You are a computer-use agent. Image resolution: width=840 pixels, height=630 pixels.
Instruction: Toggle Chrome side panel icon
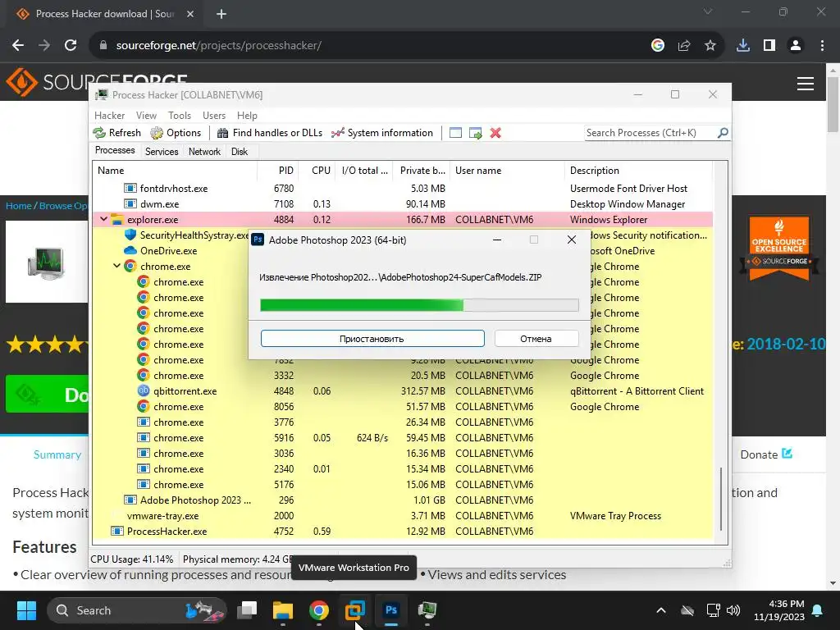coord(769,46)
